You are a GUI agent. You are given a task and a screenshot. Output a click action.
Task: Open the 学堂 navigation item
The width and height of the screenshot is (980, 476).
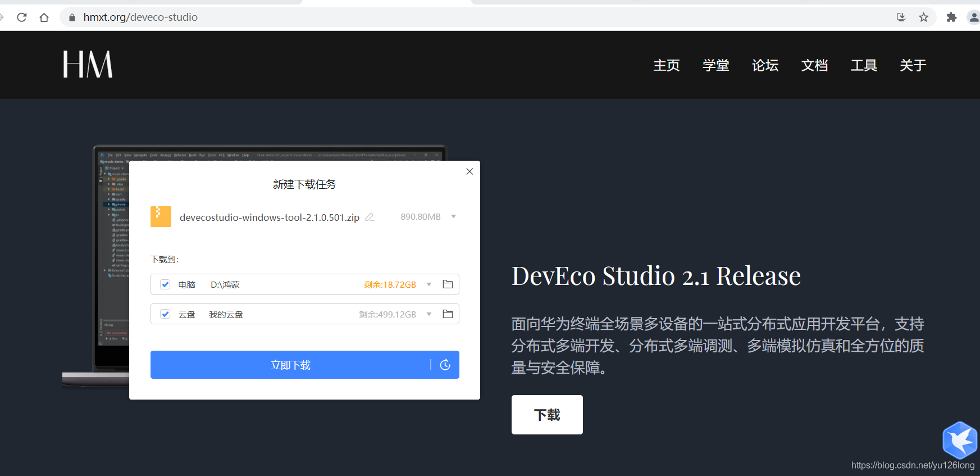(x=716, y=65)
